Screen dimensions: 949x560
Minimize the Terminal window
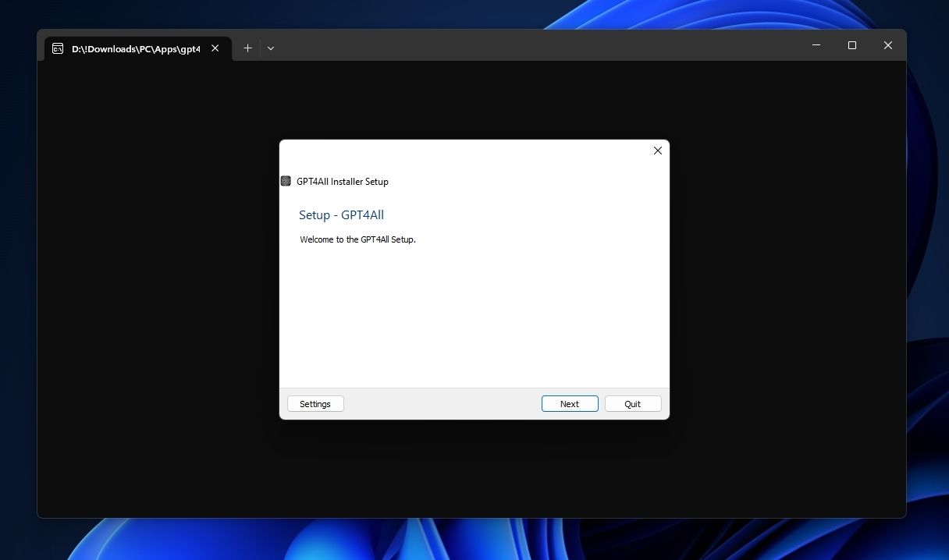[816, 45]
